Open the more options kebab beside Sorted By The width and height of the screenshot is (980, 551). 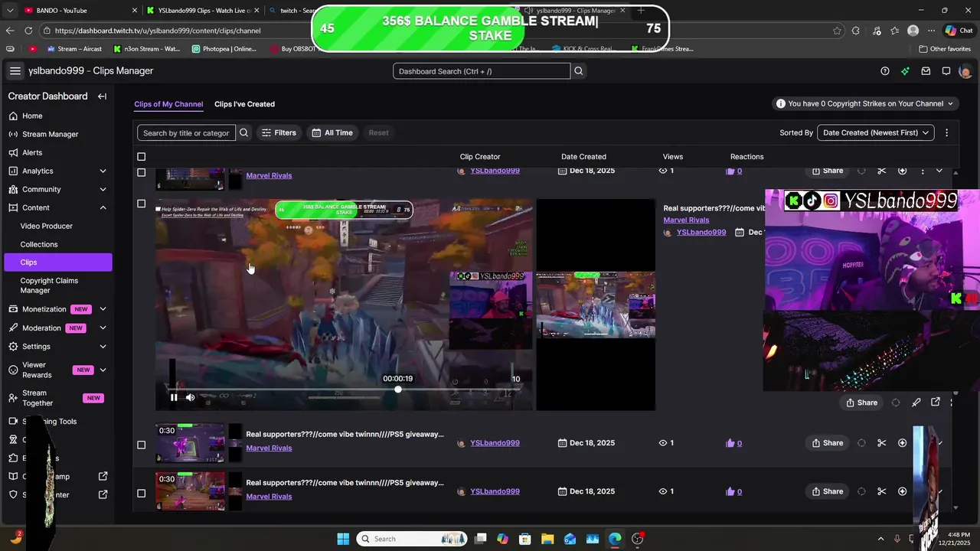[x=946, y=132]
